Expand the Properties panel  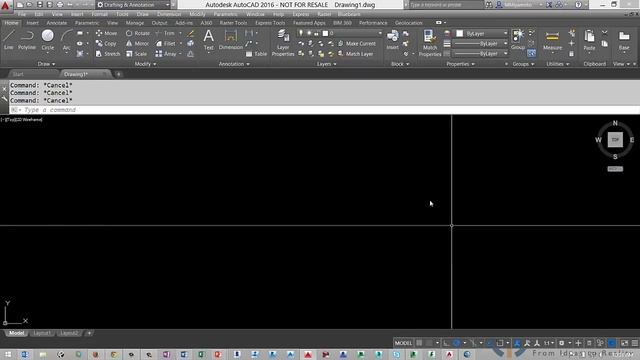pos(460,64)
